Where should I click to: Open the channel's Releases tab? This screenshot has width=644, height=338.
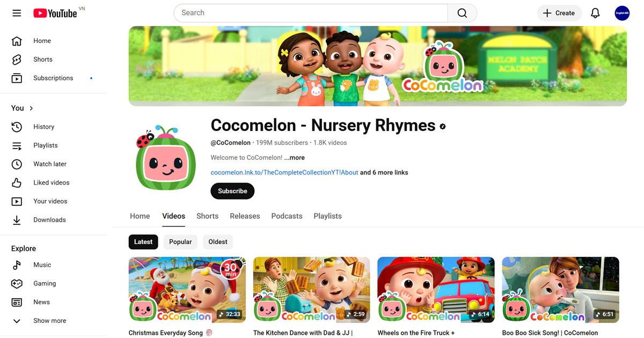(x=245, y=216)
